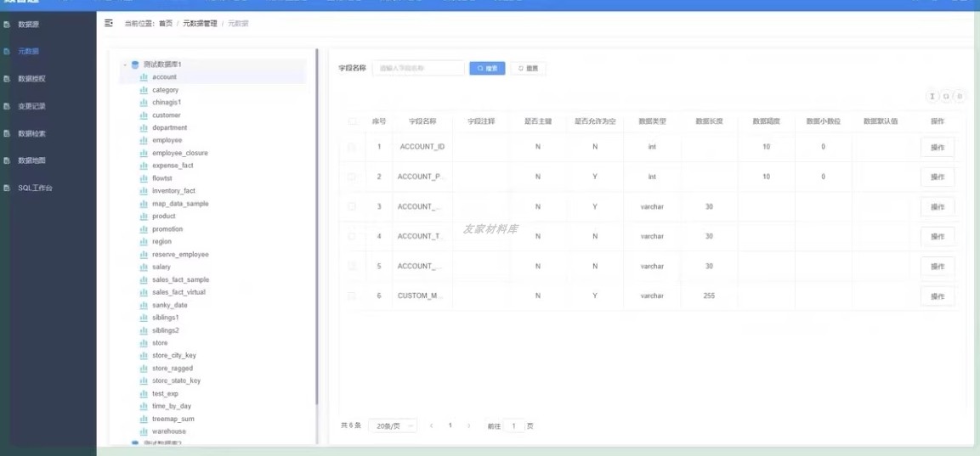Image resolution: width=980 pixels, height=456 pixels.
Task: Click the 重置 reset button
Action: pyautogui.click(x=528, y=69)
